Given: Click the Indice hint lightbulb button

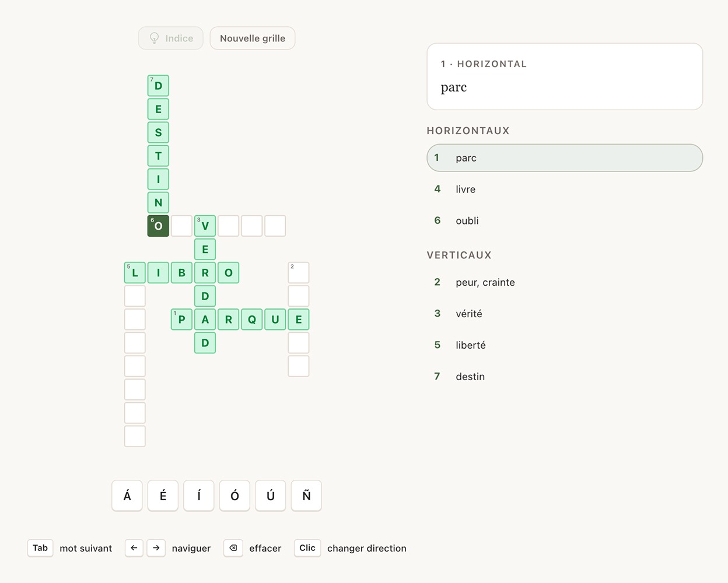Looking at the screenshot, I should coord(170,38).
